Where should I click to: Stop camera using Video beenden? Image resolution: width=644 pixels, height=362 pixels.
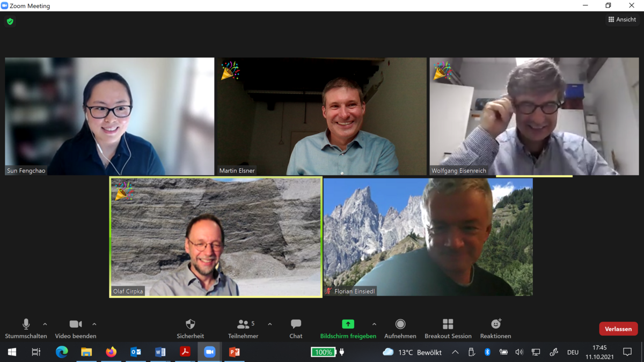pos(76,328)
